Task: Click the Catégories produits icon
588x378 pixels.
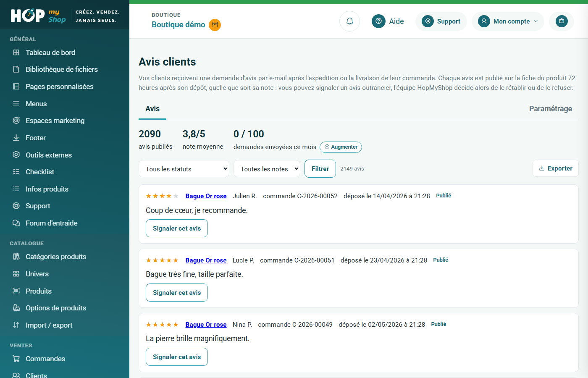Action: pyautogui.click(x=16, y=257)
